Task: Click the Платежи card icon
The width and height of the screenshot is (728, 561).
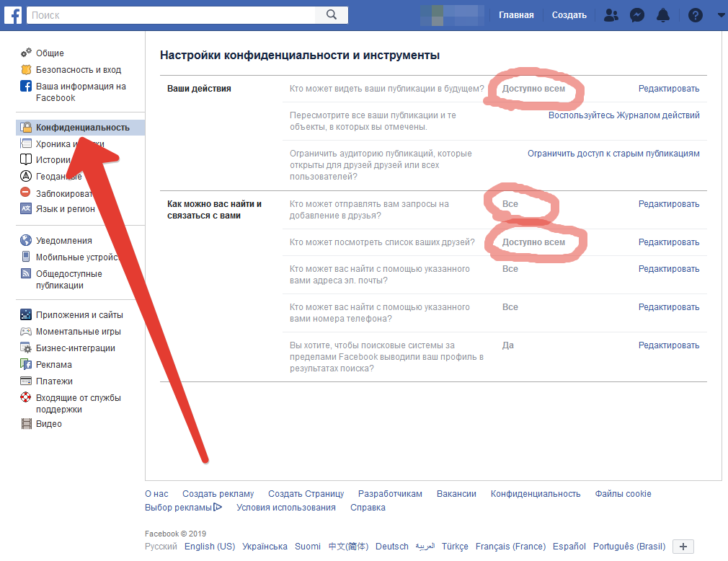Action: (x=26, y=381)
